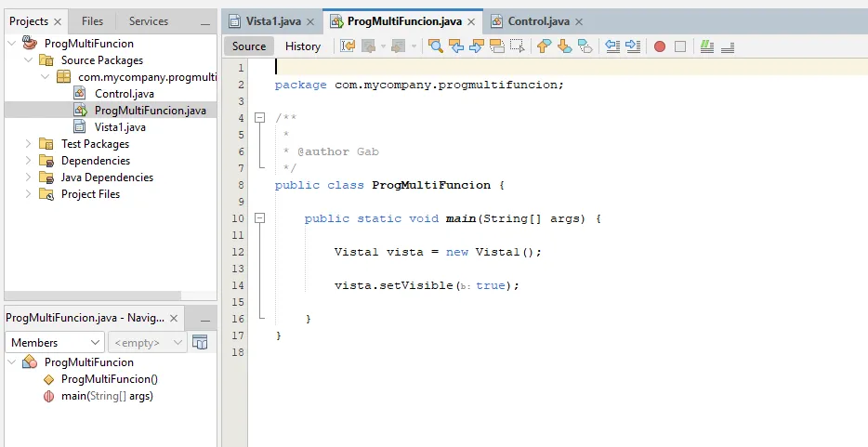Image resolution: width=868 pixels, height=447 pixels.
Task: Switch editor to History view
Action: tap(303, 46)
